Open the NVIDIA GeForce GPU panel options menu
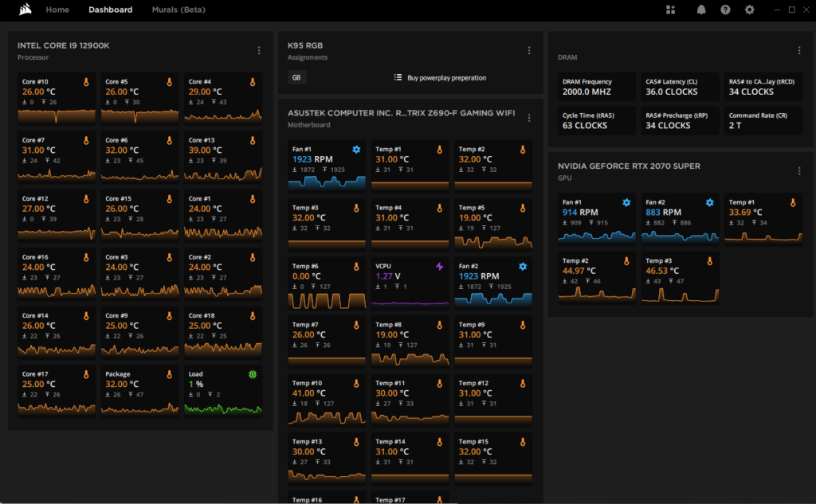Screen dimensions: 816x504 tap(799, 171)
